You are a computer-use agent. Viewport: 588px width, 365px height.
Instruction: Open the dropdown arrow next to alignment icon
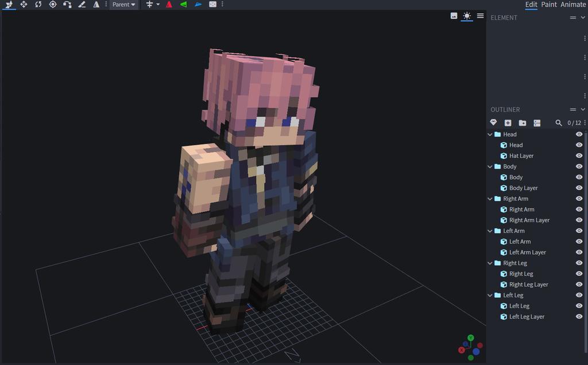tap(158, 5)
